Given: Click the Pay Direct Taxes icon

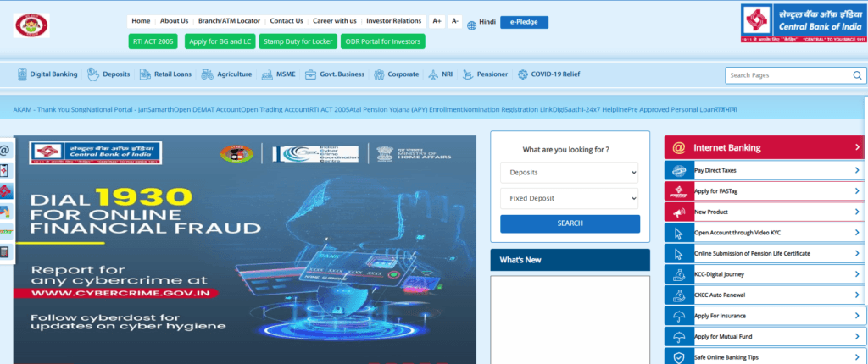Looking at the screenshot, I should point(679,170).
